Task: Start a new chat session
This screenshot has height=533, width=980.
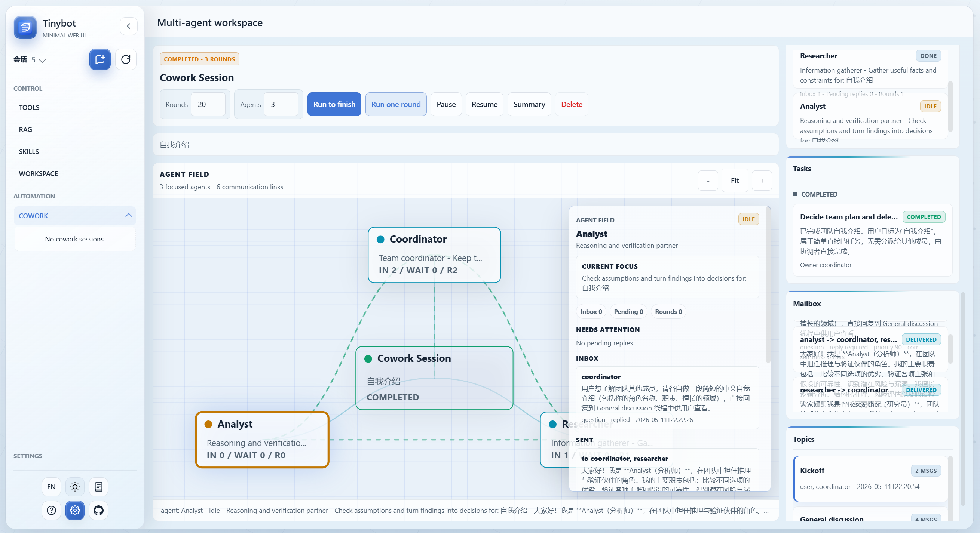Action: point(100,59)
